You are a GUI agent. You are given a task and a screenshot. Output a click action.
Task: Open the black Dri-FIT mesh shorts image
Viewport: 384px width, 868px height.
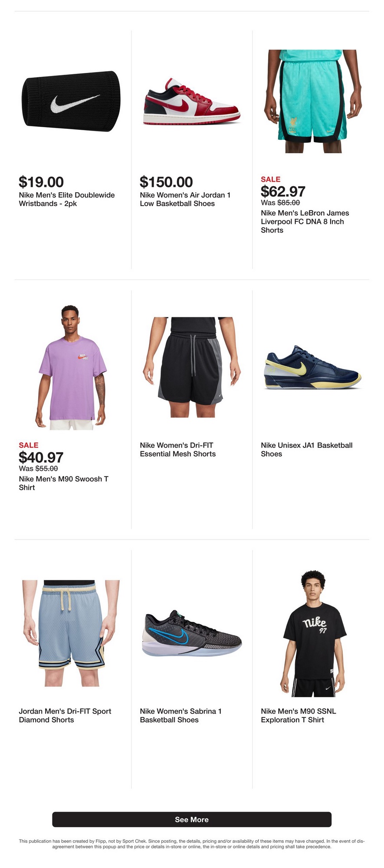click(x=192, y=367)
